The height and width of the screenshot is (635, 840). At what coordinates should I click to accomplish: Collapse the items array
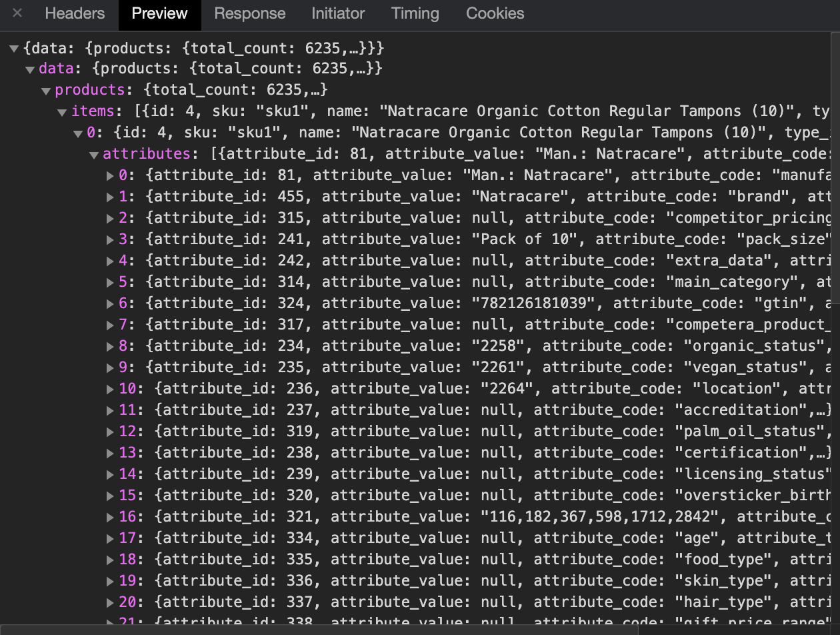click(62, 112)
